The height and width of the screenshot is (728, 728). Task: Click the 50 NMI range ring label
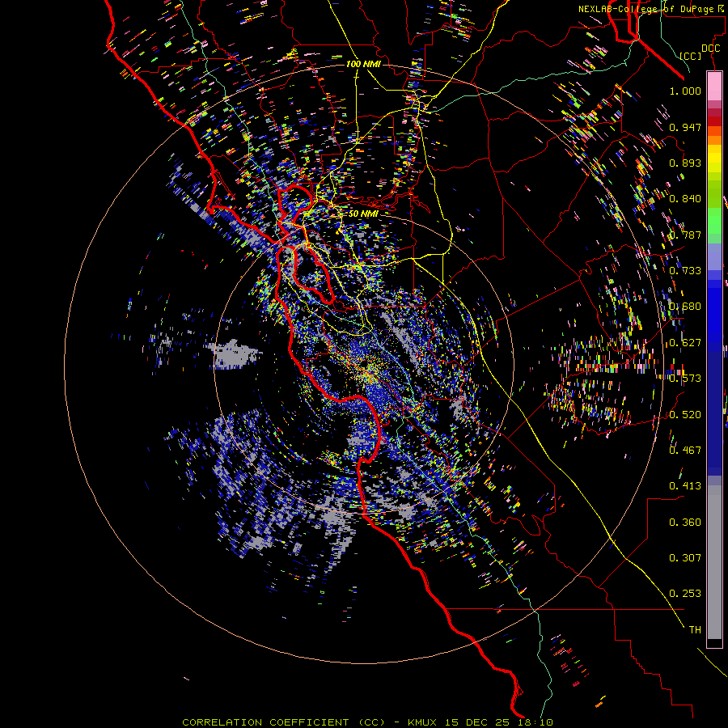tap(363, 214)
